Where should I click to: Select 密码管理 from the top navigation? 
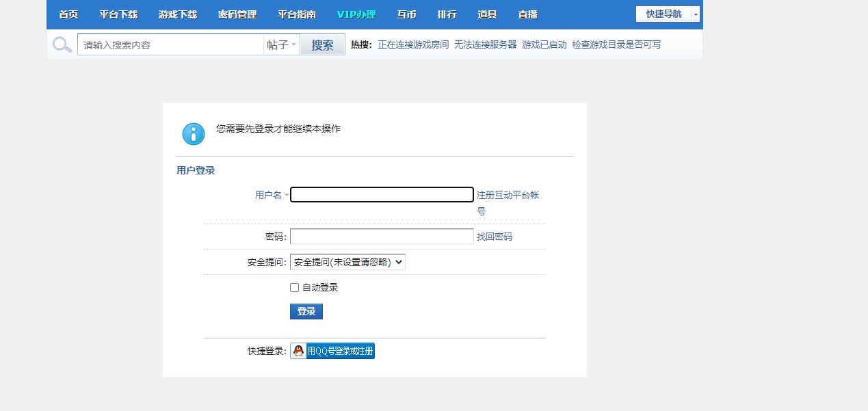click(x=237, y=14)
